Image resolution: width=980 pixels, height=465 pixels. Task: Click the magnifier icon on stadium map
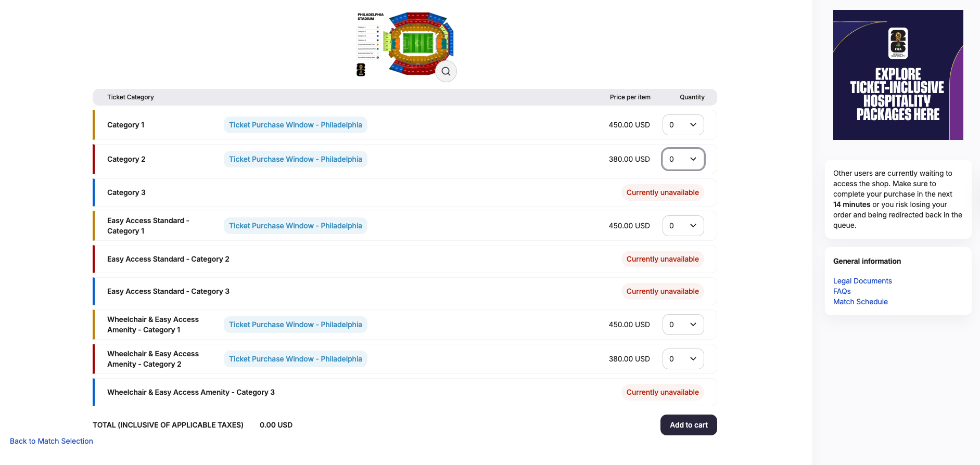click(x=446, y=71)
